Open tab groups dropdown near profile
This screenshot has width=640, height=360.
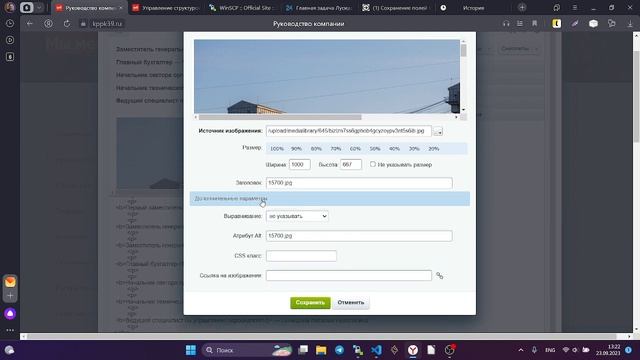(x=39, y=7)
